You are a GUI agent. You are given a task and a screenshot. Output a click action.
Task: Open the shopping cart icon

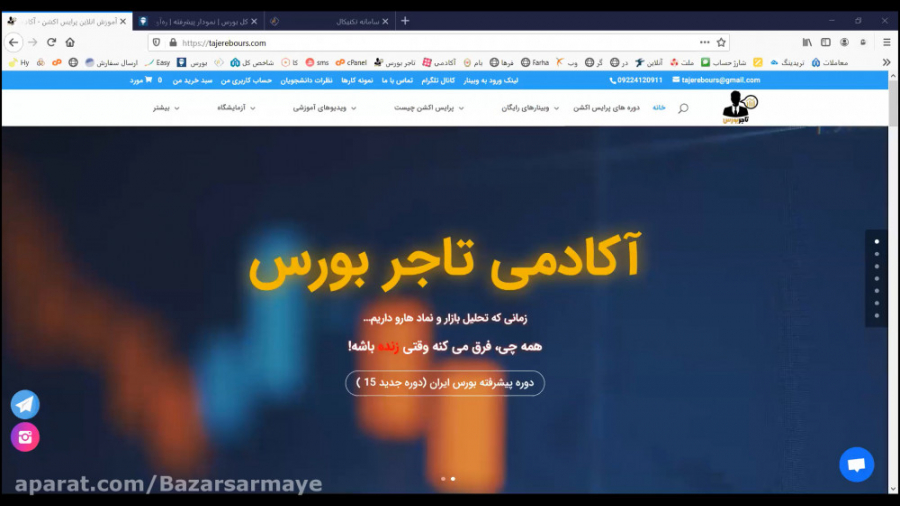149,80
